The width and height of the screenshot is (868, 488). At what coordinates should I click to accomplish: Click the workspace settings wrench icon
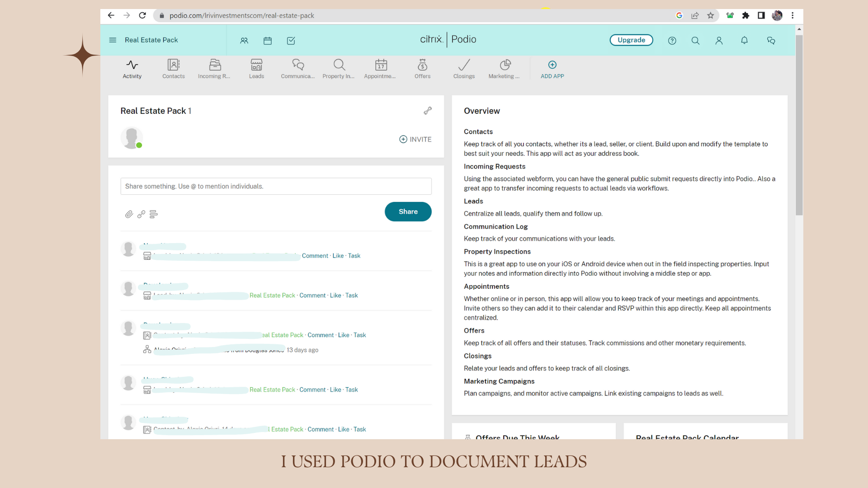[x=428, y=111]
